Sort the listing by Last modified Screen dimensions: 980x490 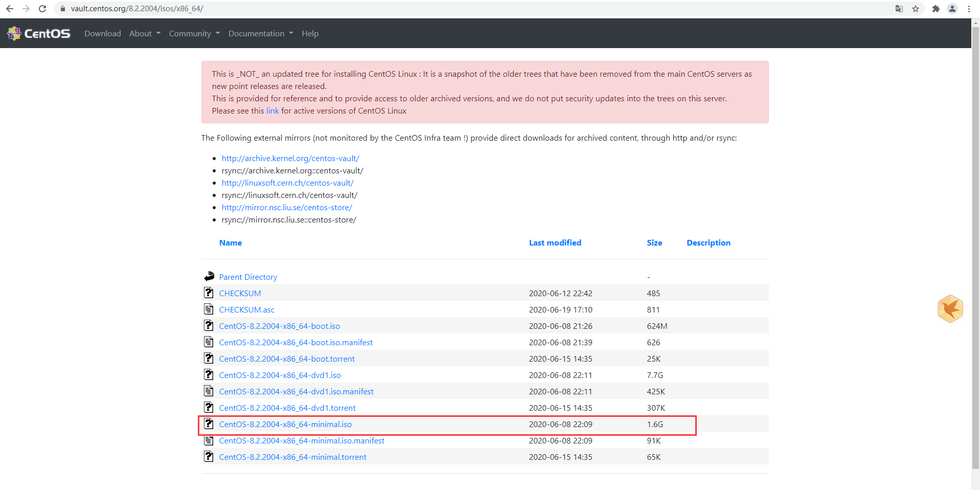[x=555, y=242]
